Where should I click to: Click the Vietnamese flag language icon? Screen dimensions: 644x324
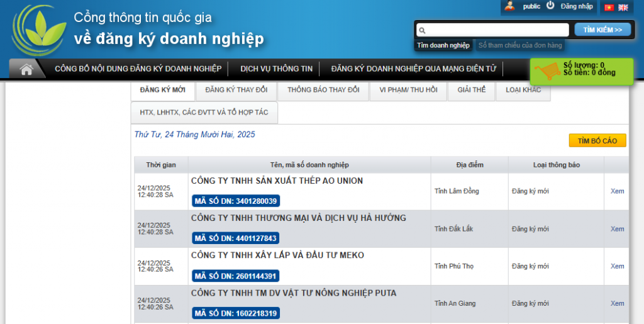click(x=609, y=8)
